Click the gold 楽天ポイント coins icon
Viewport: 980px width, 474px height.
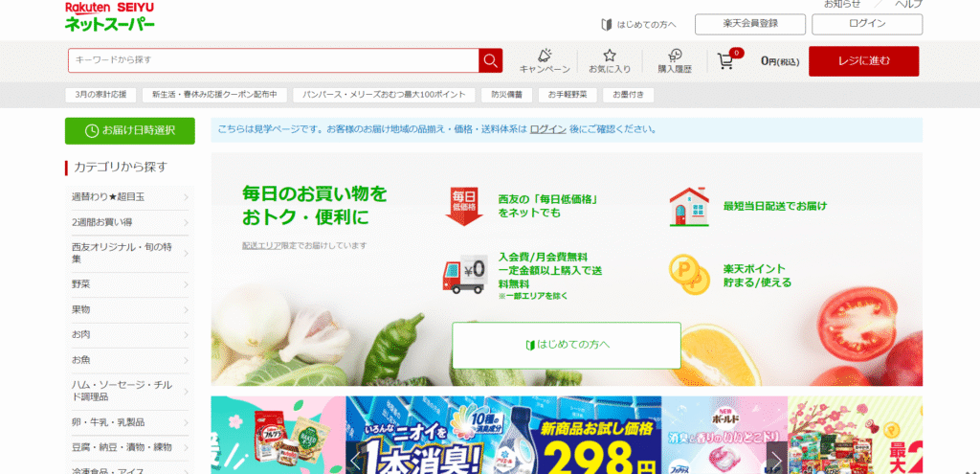pyautogui.click(x=689, y=275)
